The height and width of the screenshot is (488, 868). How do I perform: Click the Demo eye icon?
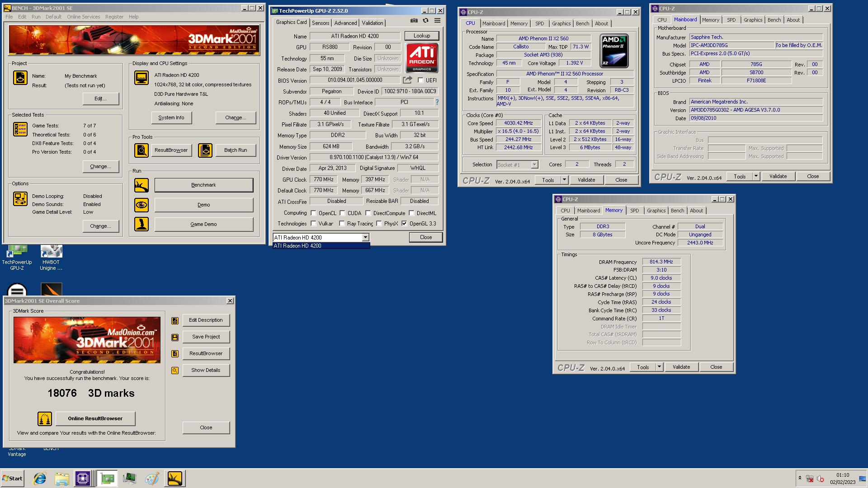(x=142, y=205)
